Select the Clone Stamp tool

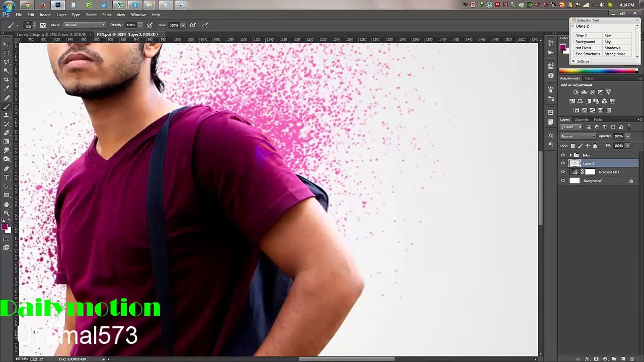click(7, 115)
